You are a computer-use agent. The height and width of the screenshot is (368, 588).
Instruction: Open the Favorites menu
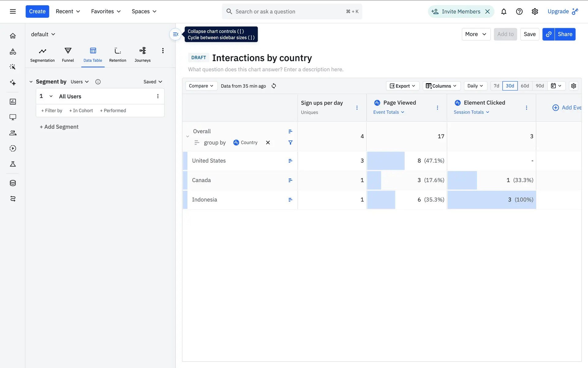click(x=106, y=12)
